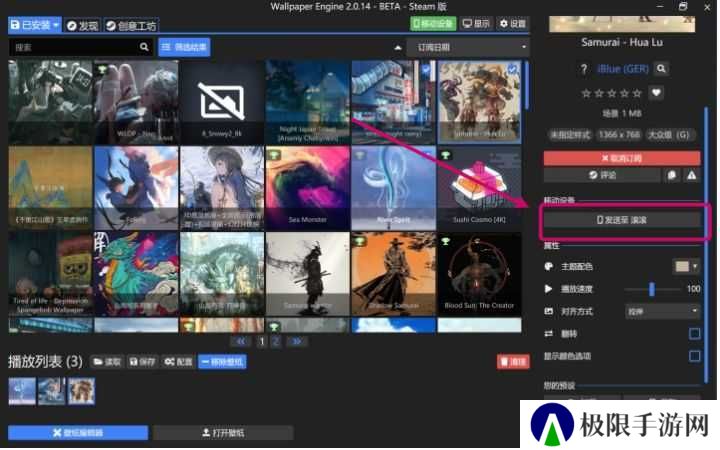Select the Samurai - Hua Lu thumbnail
Screen dimensions: 720x450
pos(479,102)
